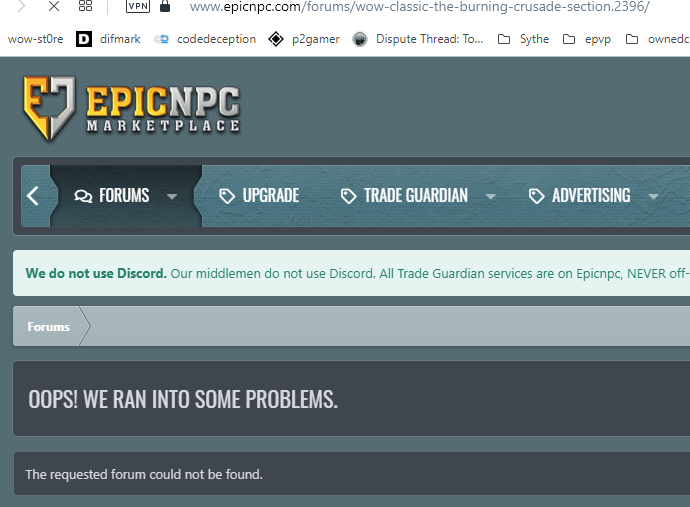Screen dimensions: 690x507
Task: Click 'Oops! We ran into some problems.' heading
Action: click(x=183, y=399)
